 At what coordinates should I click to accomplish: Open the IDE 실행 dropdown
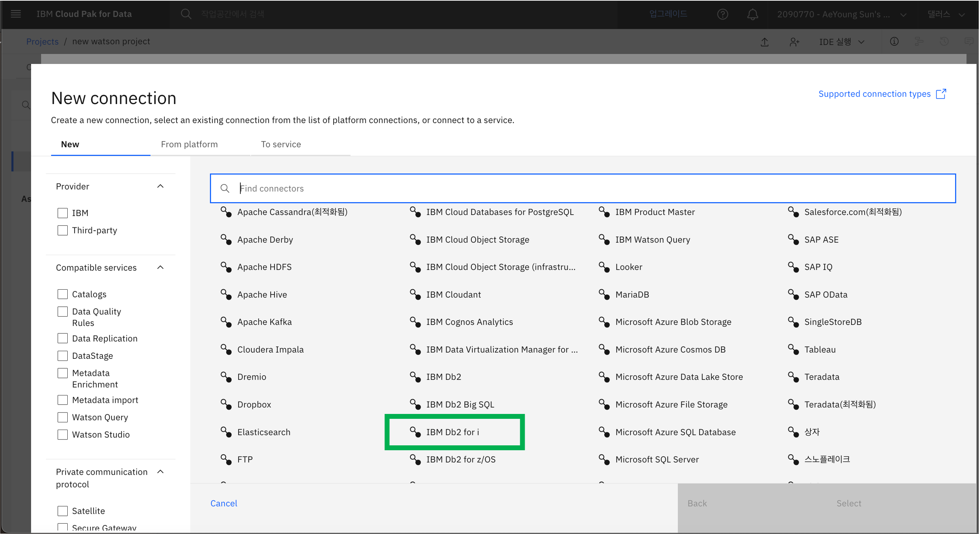tap(841, 42)
